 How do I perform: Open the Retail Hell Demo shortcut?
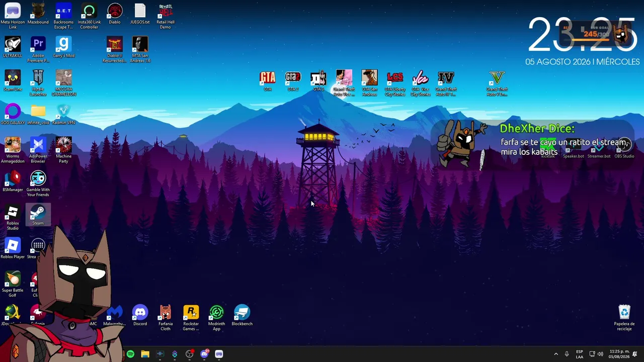click(166, 16)
